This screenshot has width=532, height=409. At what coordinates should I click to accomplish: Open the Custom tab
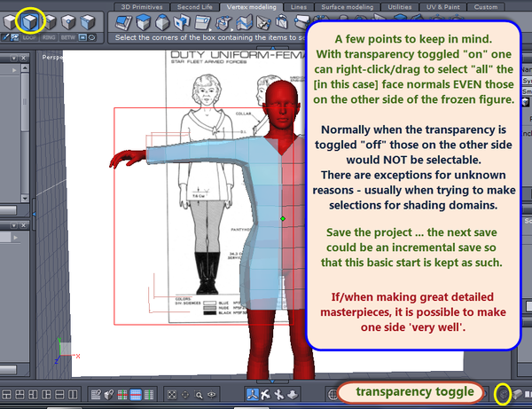486,7
